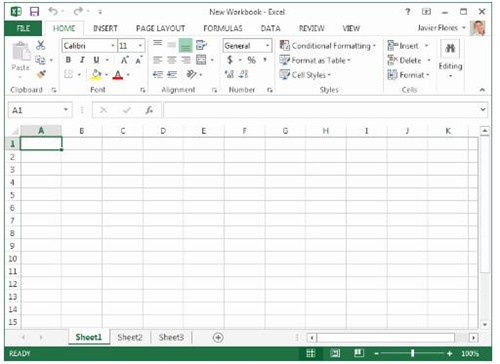This screenshot has height=364, width=500.
Task: Undo the last action
Action: pyautogui.click(x=53, y=11)
